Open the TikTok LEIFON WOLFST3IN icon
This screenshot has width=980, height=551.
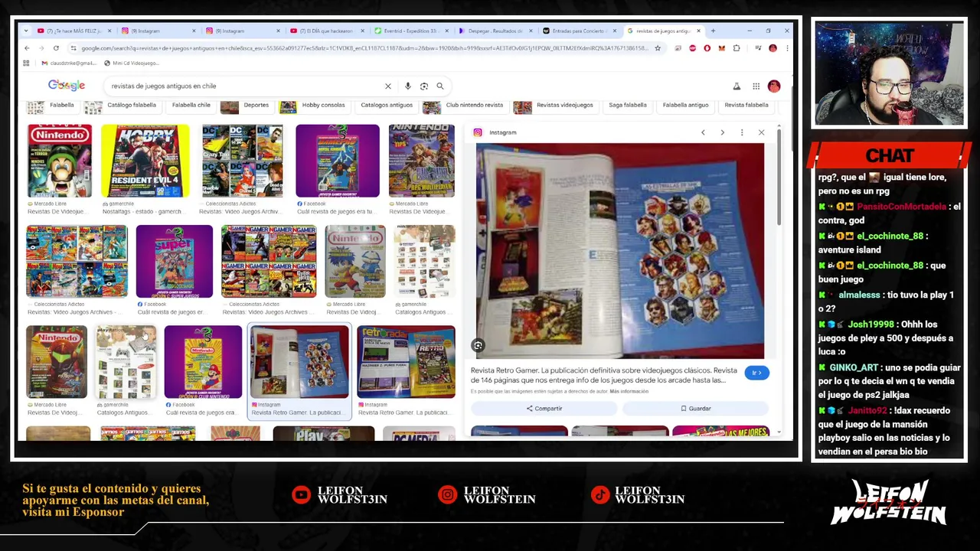pos(600,495)
